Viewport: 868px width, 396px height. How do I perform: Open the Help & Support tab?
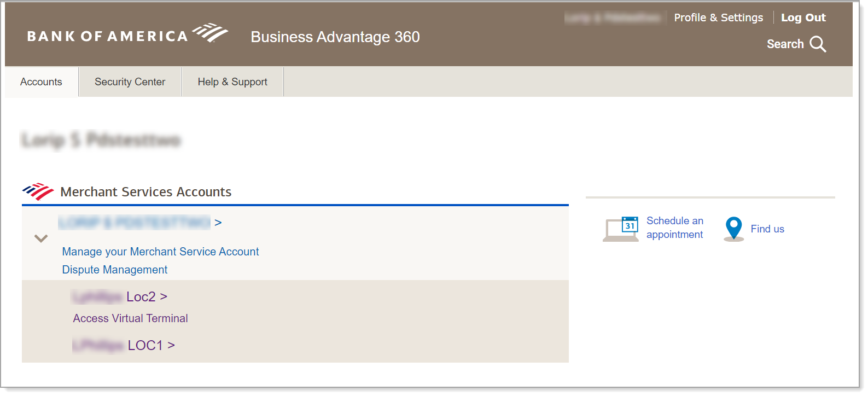(x=232, y=81)
